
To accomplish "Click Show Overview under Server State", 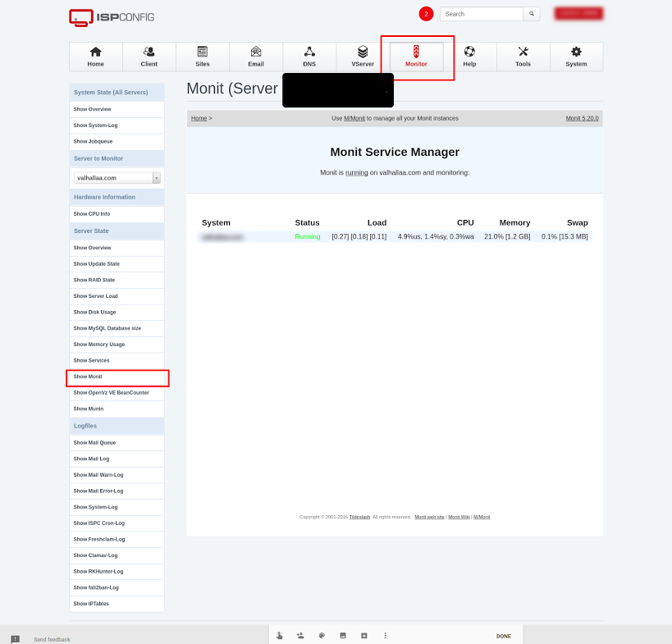I will [117, 248].
